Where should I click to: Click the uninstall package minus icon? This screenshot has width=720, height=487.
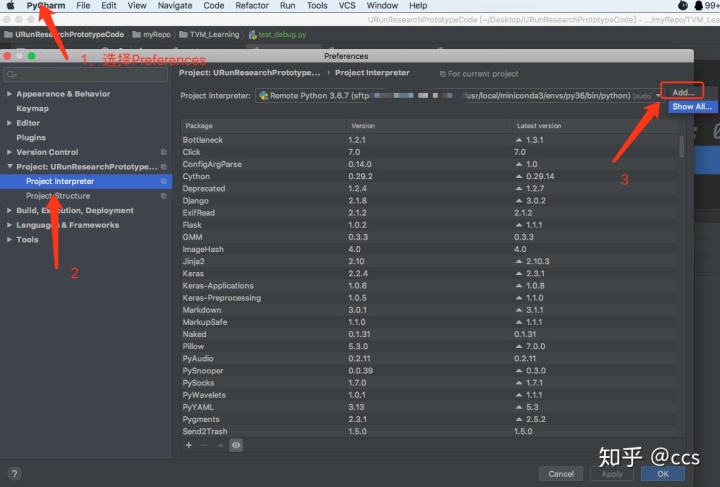[x=204, y=445]
